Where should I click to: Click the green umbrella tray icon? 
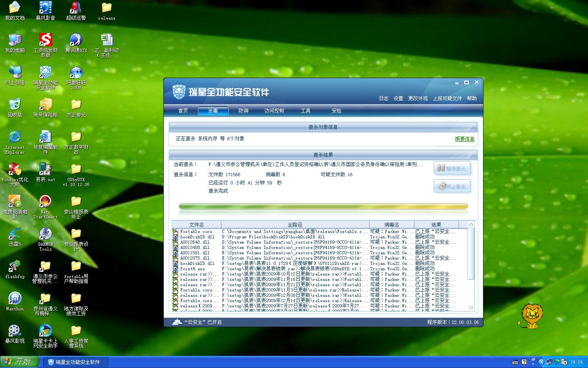(557, 362)
